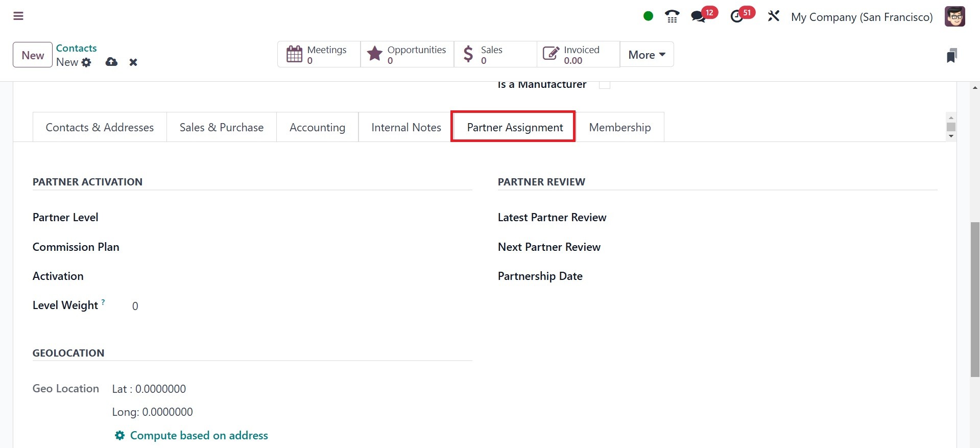Click the New button
This screenshot has height=448, width=980.
(x=33, y=55)
